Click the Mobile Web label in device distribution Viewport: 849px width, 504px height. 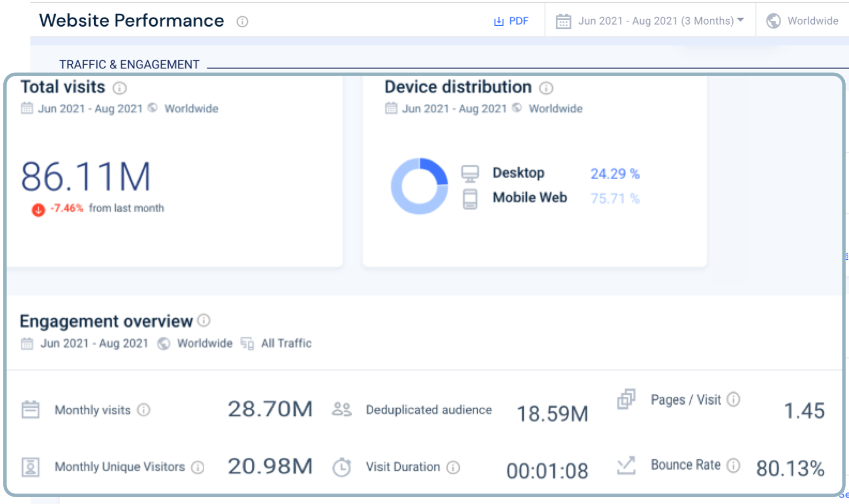pos(530,197)
